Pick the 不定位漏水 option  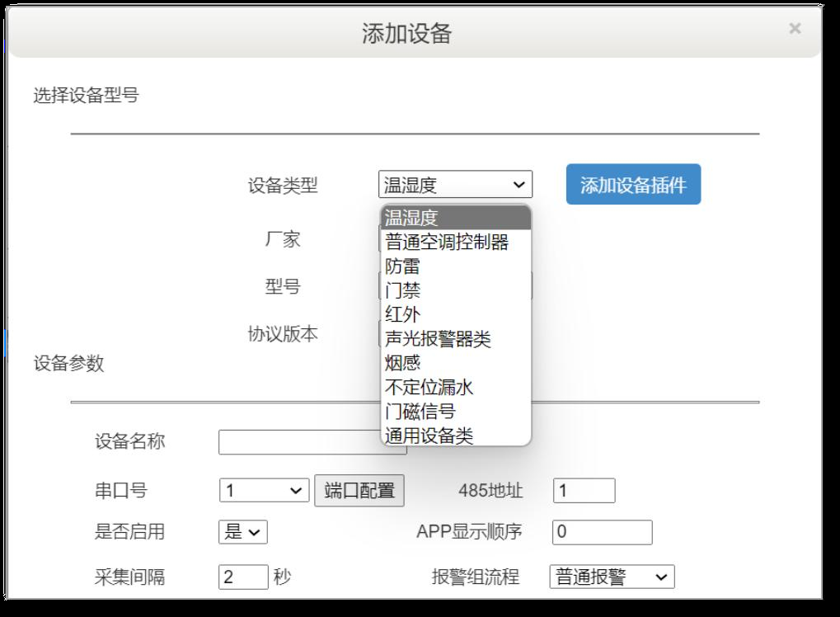[x=455, y=387]
